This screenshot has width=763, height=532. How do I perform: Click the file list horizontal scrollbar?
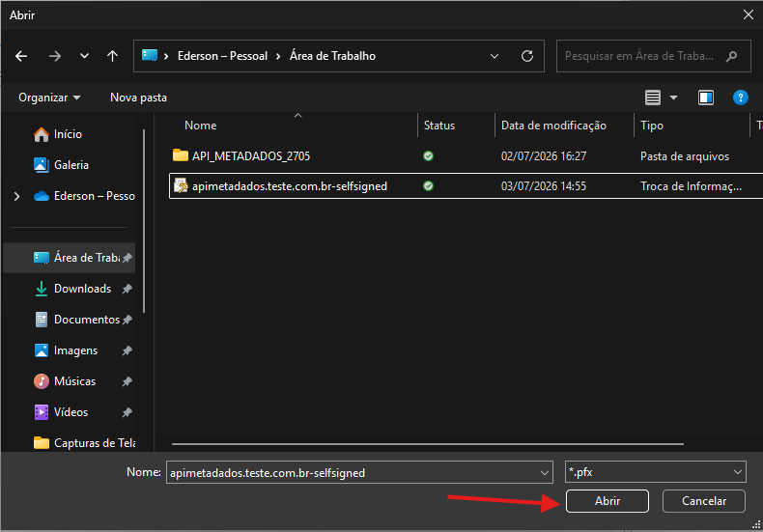(x=427, y=444)
